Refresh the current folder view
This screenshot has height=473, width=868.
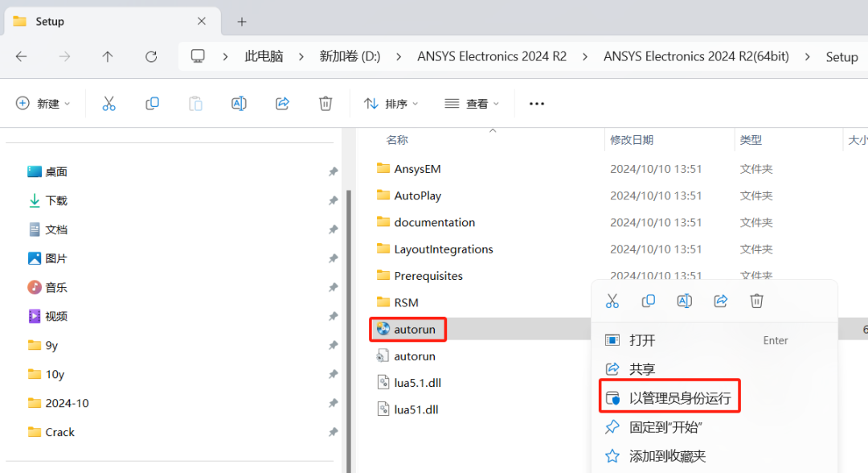tap(151, 56)
